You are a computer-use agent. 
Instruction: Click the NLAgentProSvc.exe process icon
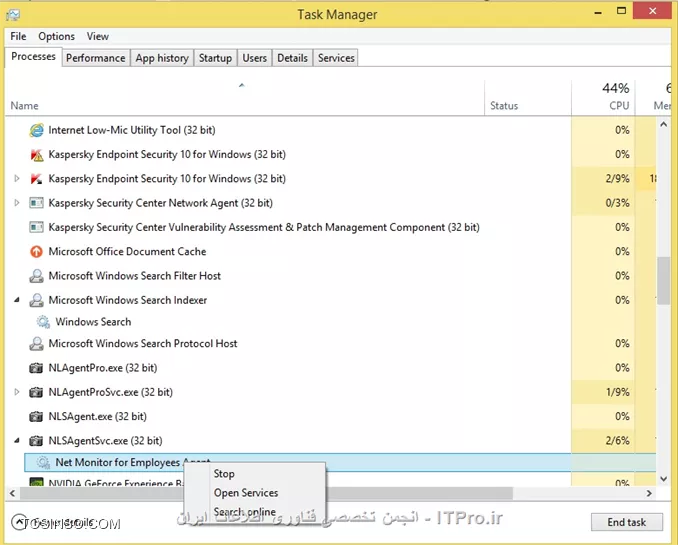coord(36,392)
